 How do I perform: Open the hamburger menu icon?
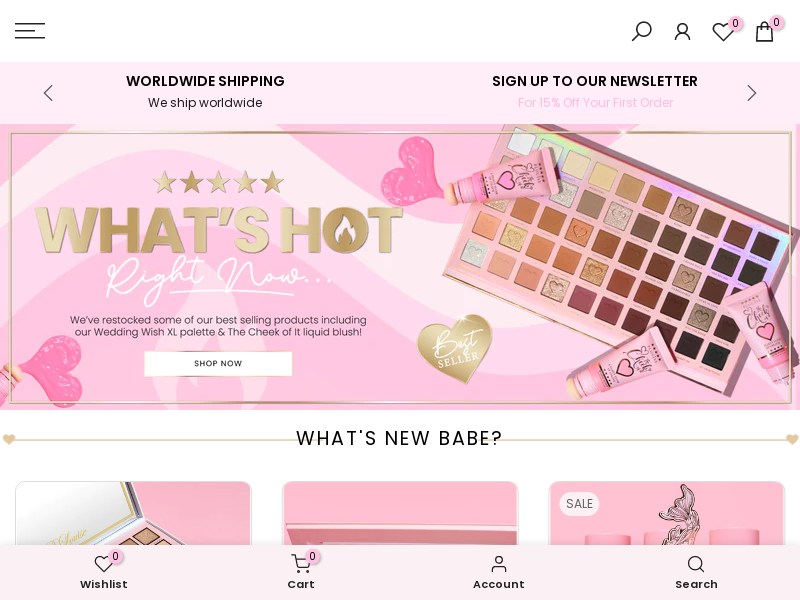click(x=30, y=31)
